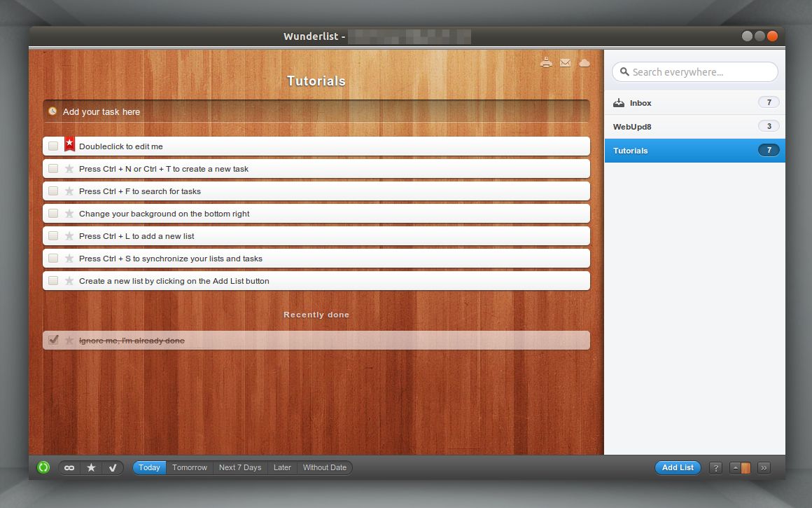
Task: Star 'Press Ctrl + F to search' task
Action: pos(69,191)
